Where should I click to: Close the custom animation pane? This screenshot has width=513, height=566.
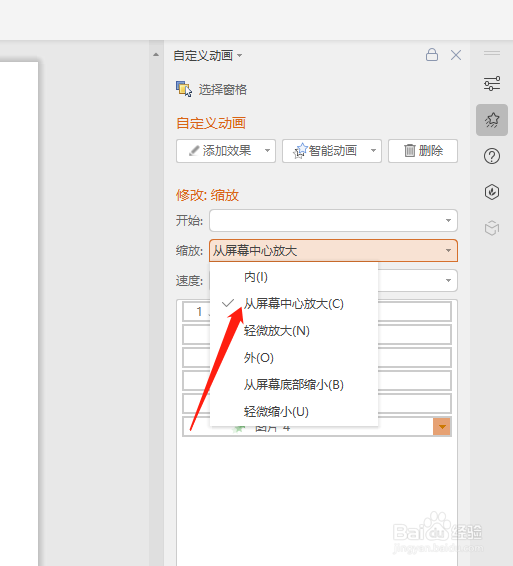point(456,55)
